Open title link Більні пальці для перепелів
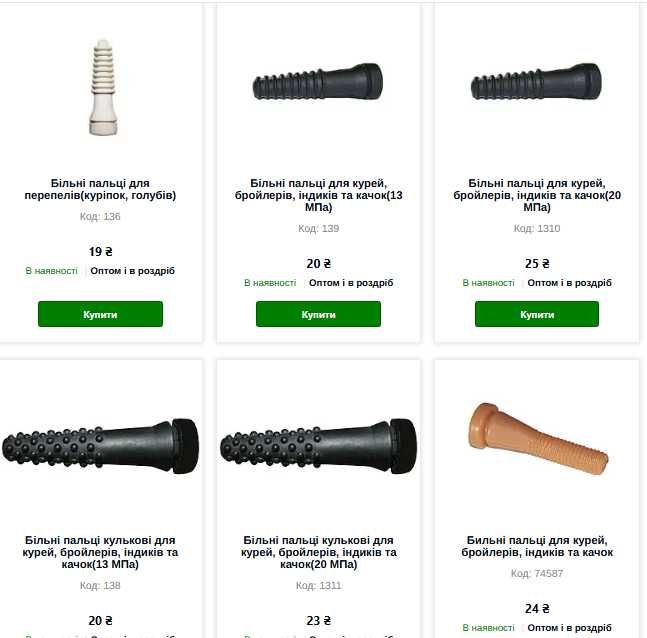 [x=100, y=189]
